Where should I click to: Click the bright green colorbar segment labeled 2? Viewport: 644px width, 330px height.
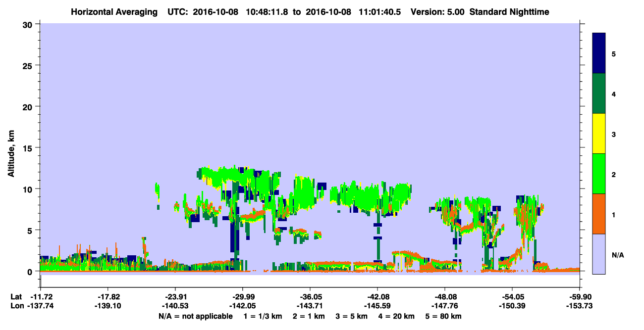click(599, 174)
